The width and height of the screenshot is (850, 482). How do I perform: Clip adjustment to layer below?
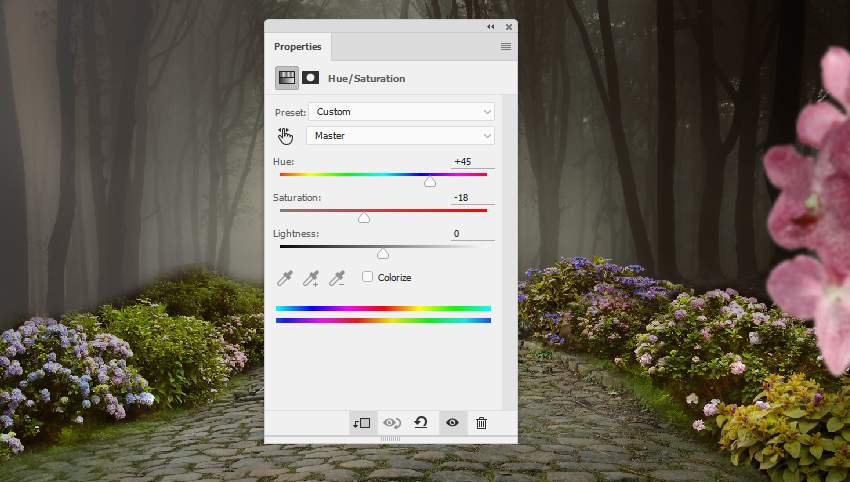[362, 423]
